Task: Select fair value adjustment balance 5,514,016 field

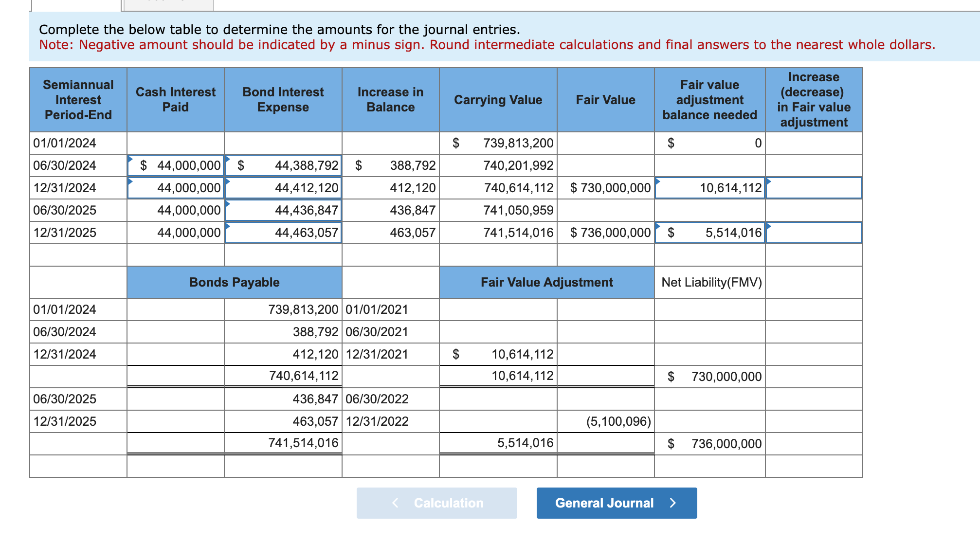Action: pos(710,233)
